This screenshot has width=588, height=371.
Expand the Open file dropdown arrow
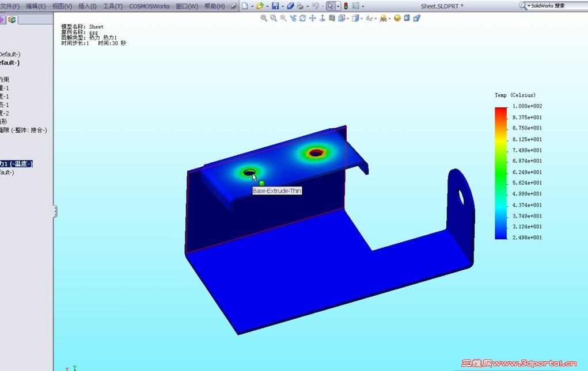[x=267, y=6]
